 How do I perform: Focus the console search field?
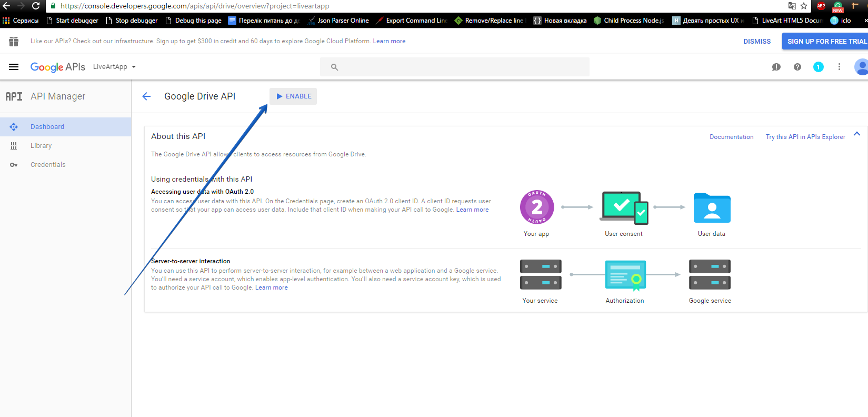click(x=455, y=67)
